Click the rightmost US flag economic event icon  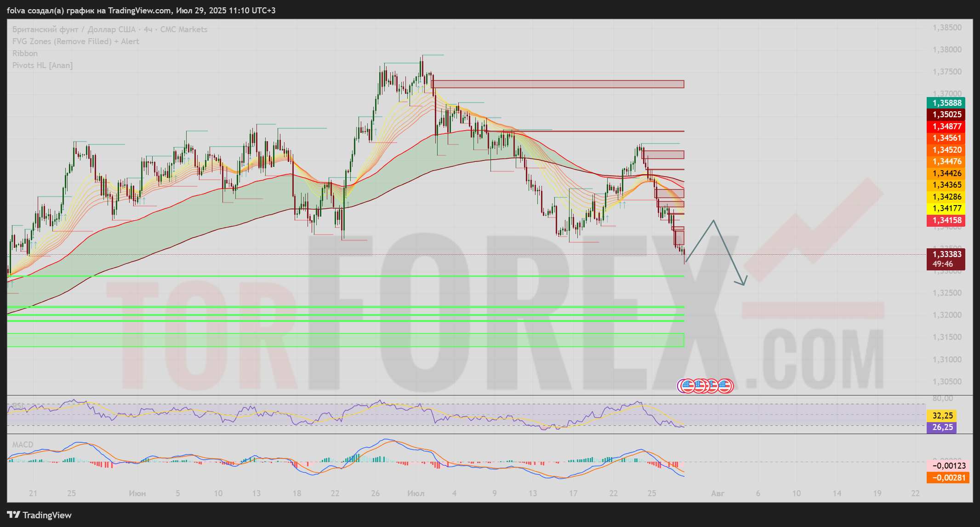click(x=725, y=386)
